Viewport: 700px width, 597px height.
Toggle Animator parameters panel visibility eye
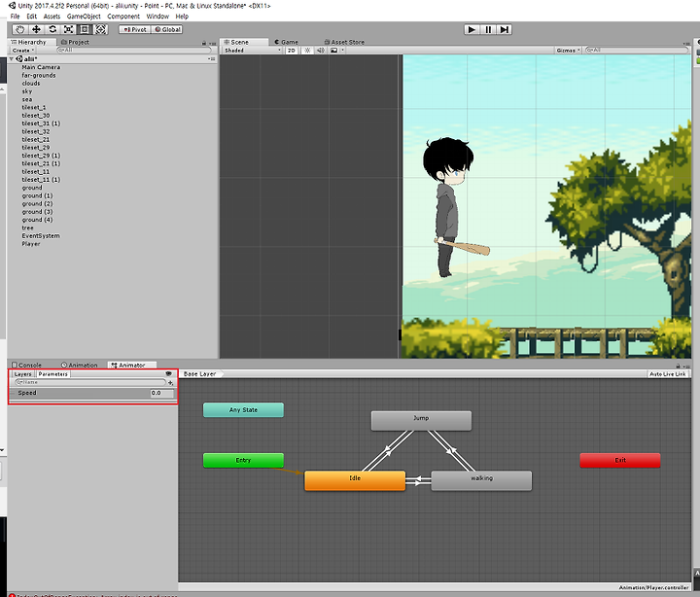click(x=169, y=373)
